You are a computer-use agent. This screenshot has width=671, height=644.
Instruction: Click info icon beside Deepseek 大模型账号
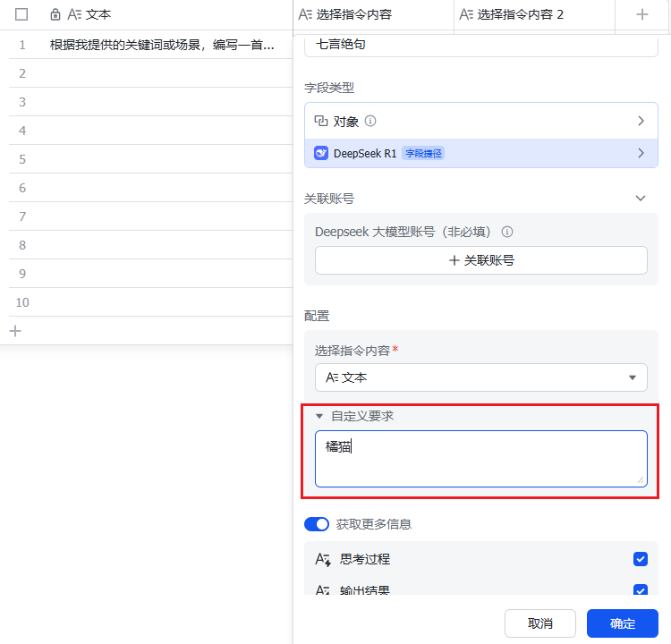pos(507,232)
